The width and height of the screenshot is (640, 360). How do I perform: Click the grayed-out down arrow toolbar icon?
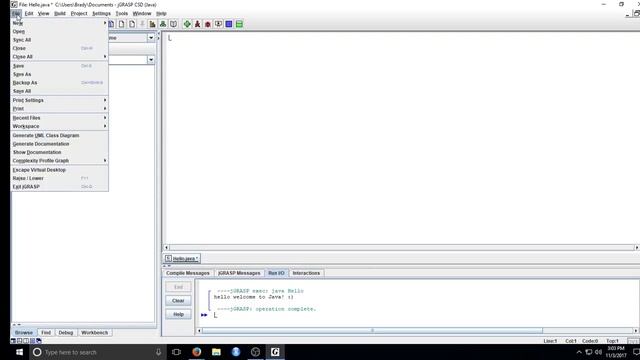[x=142, y=24]
